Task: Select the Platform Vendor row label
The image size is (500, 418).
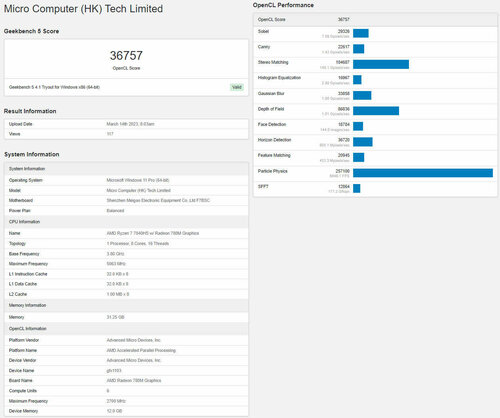Action: [x=24, y=340]
